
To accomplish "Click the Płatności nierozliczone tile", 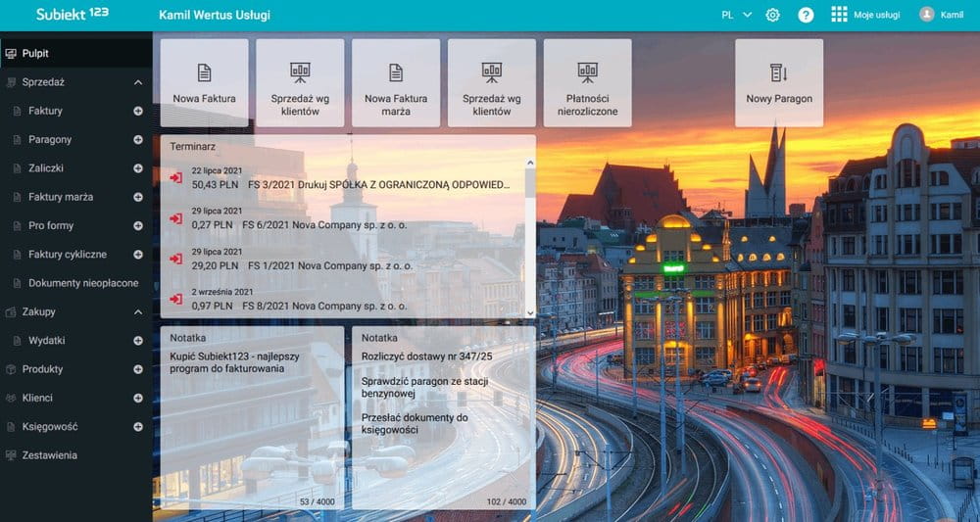I will tap(588, 83).
